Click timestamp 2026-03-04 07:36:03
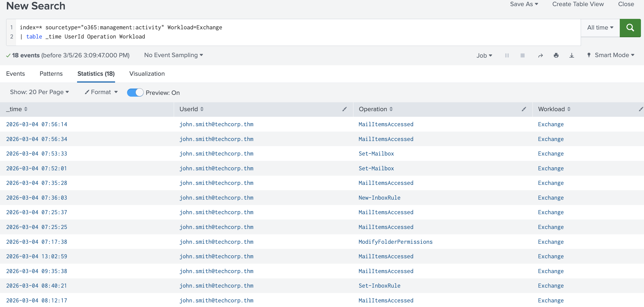The width and height of the screenshot is (644, 307). [37, 198]
